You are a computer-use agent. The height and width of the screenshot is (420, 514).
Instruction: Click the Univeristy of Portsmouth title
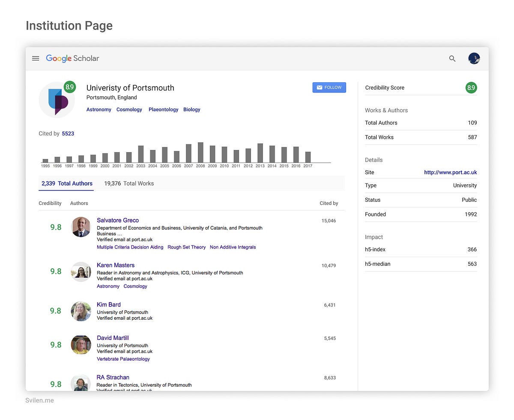click(130, 88)
